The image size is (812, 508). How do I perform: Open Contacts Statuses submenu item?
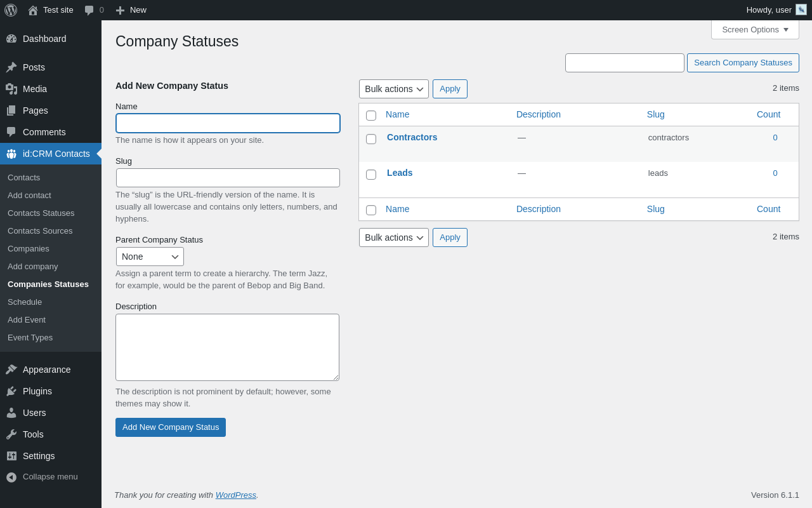click(41, 213)
